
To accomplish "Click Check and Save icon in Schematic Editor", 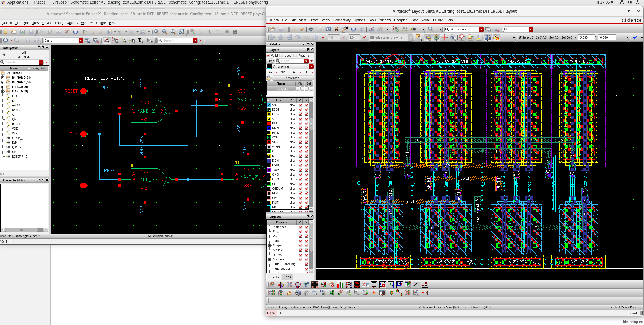I will [x=22, y=32].
